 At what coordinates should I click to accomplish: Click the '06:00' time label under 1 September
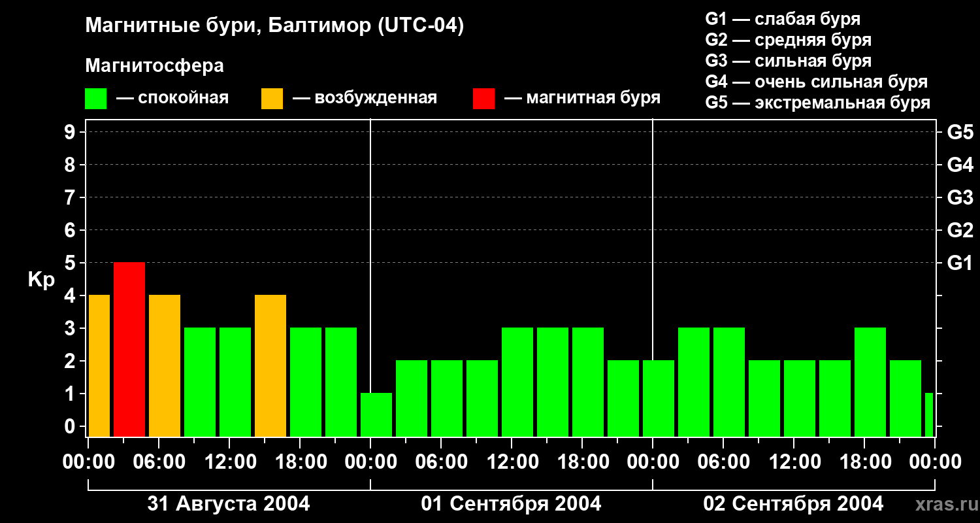click(x=441, y=462)
